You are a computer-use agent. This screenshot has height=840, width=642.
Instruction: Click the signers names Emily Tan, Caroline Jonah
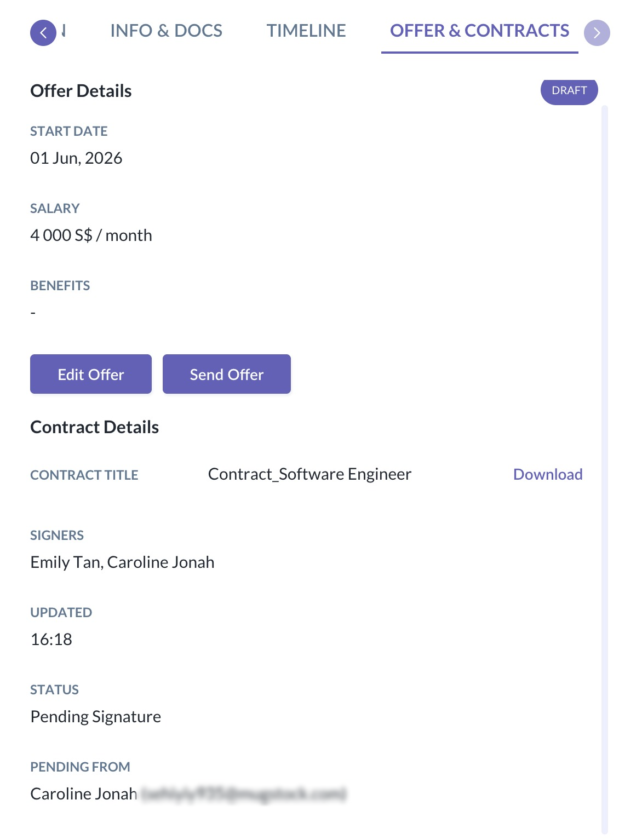coord(122,562)
